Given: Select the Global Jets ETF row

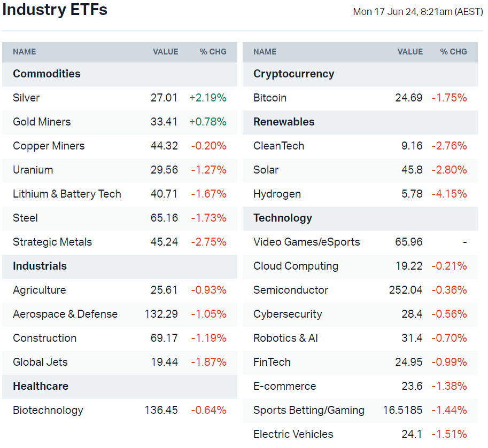Looking at the screenshot, I should click(40, 362).
